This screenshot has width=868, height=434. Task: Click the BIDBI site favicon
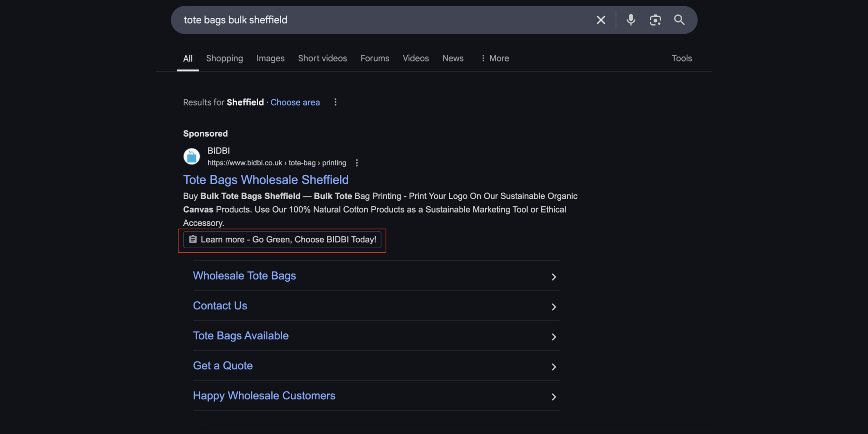(x=191, y=156)
